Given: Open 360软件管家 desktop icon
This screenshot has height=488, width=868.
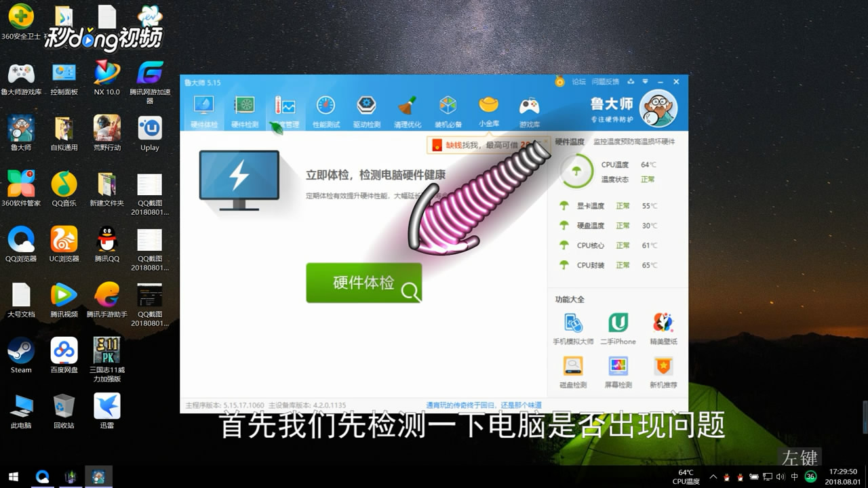Looking at the screenshot, I should 21,189.
